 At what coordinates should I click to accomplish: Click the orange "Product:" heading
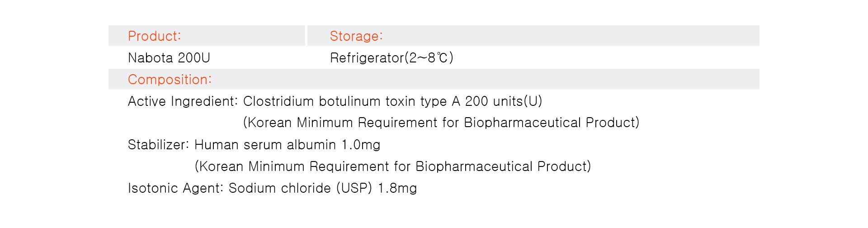pos(154,36)
